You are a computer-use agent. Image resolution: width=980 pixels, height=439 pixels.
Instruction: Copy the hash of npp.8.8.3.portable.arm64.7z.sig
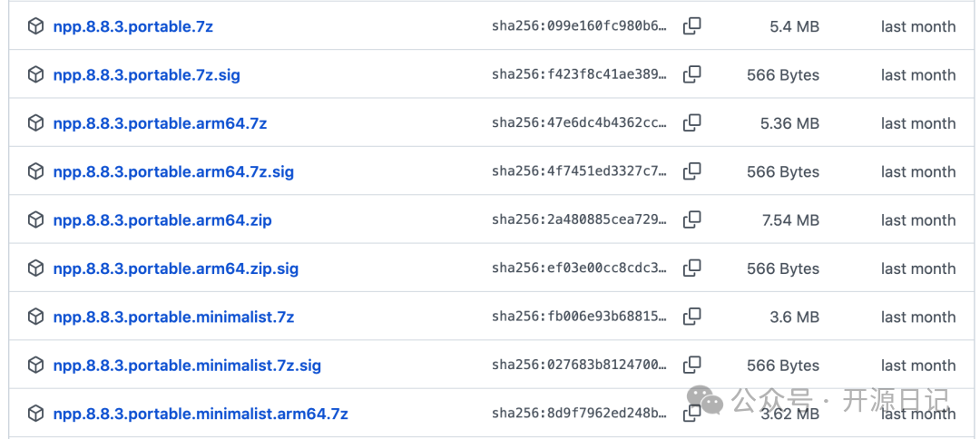[691, 171]
